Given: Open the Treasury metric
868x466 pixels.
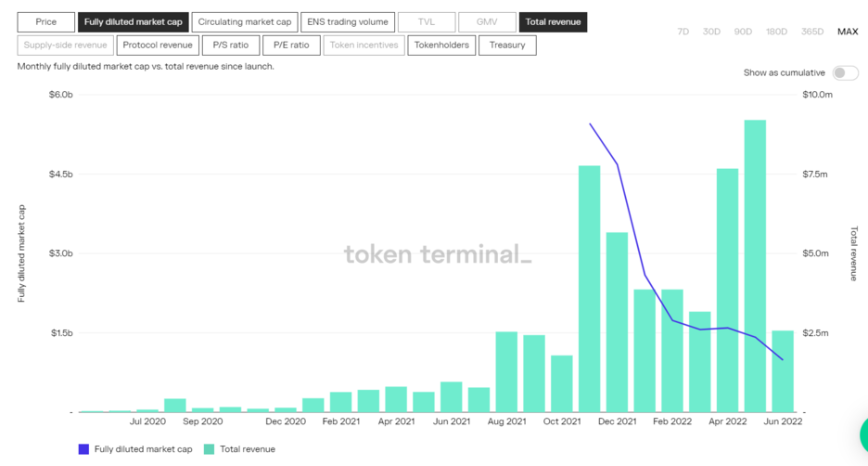Looking at the screenshot, I should click(x=507, y=45).
